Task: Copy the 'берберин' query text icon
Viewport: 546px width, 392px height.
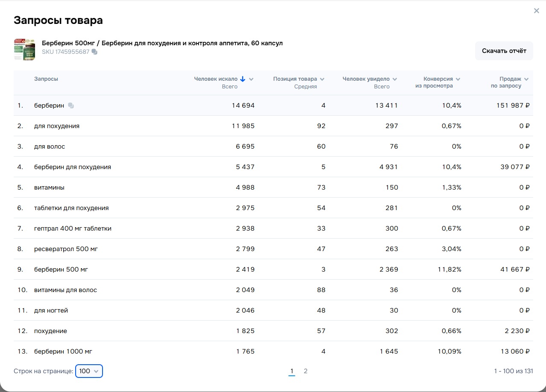Action: 71,105
